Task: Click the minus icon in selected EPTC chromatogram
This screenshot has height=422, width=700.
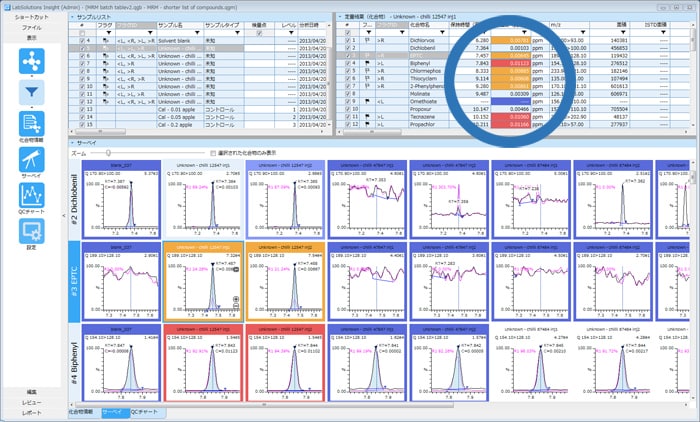Action: coord(236,305)
